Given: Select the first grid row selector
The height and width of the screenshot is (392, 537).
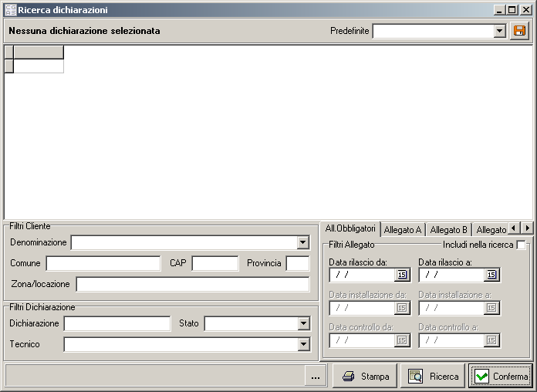Looking at the screenshot, I should click(9, 66).
